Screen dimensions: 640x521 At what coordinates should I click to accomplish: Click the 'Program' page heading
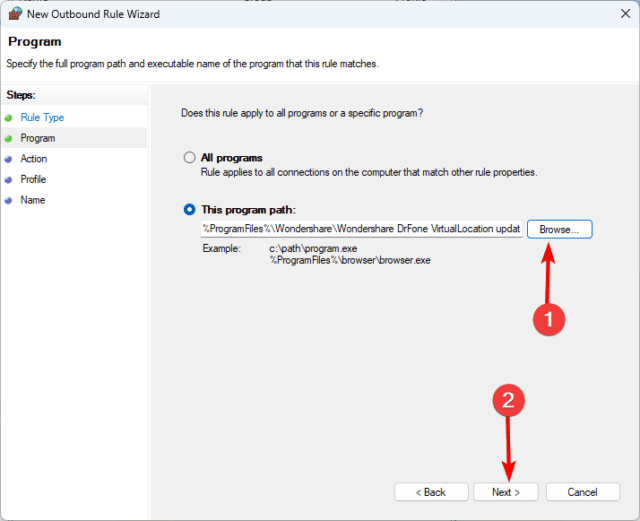click(x=35, y=42)
